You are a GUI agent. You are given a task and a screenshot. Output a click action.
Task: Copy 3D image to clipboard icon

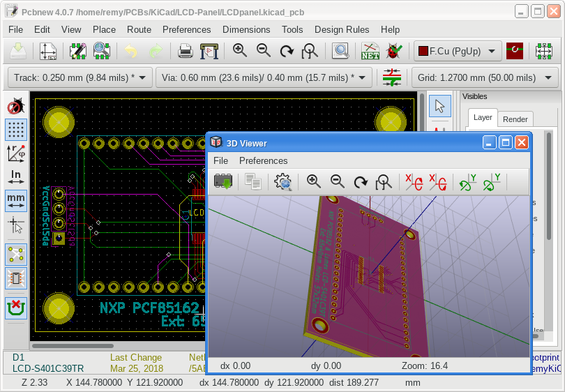pos(253,181)
